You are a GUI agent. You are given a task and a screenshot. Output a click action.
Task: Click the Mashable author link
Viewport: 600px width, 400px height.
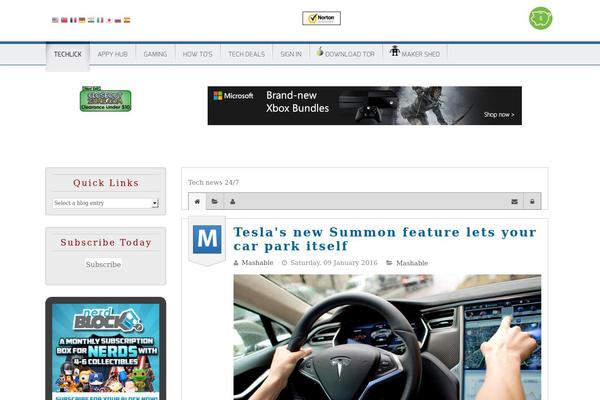(x=257, y=263)
